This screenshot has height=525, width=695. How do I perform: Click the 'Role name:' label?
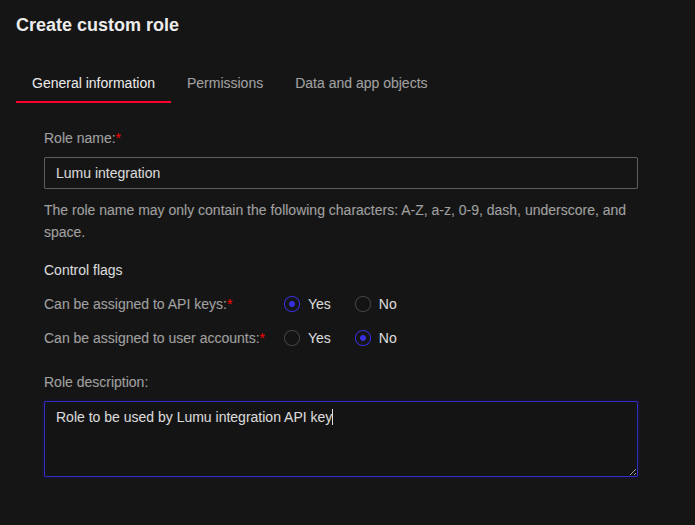pos(79,138)
